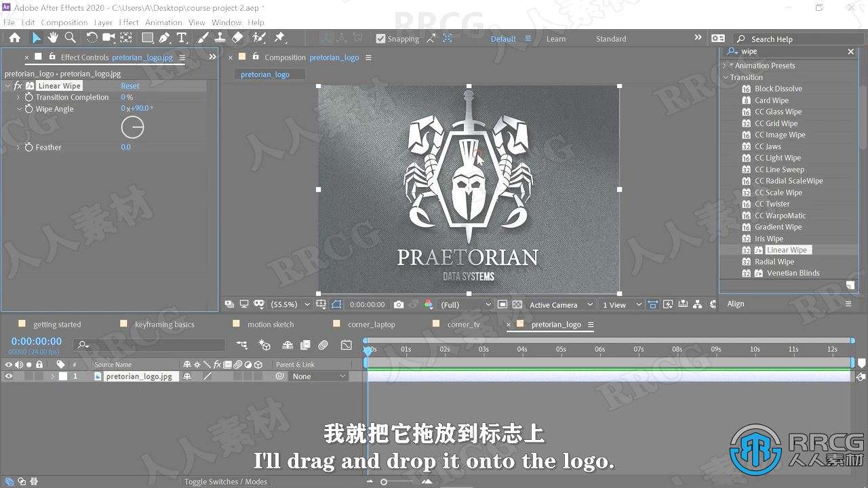
Task: Select the Roto Brush tool
Action: pyautogui.click(x=258, y=38)
